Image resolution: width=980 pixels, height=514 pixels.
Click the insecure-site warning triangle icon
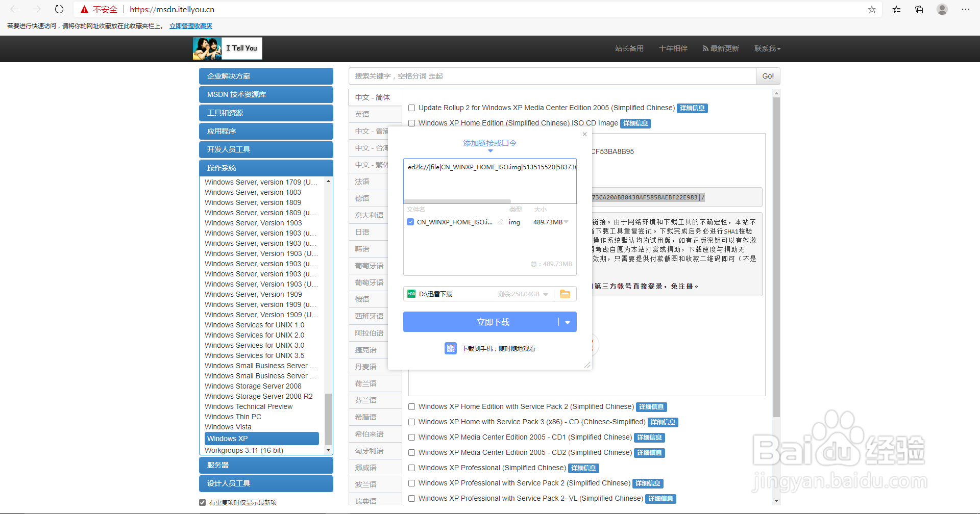pyautogui.click(x=84, y=9)
